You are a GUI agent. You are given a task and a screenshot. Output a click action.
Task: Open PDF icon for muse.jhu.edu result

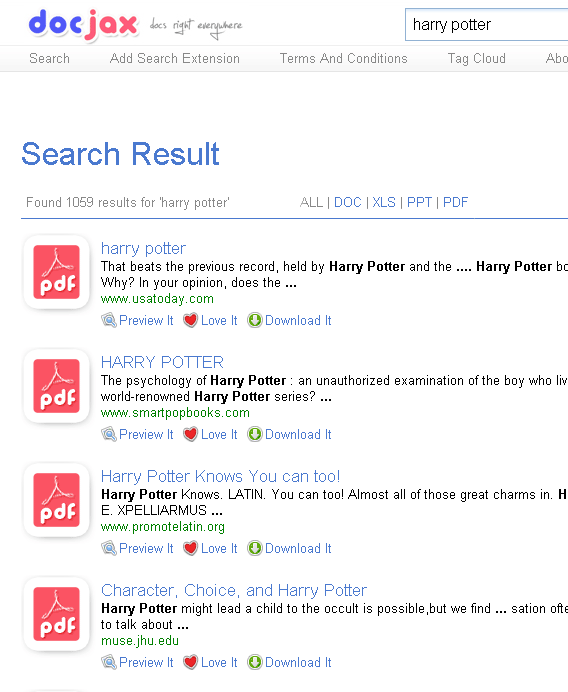coord(56,614)
